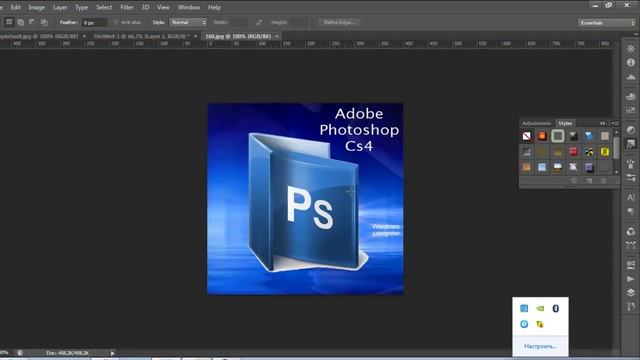
Task: Open the Navigator panel icon in dock
Action: tap(631, 49)
